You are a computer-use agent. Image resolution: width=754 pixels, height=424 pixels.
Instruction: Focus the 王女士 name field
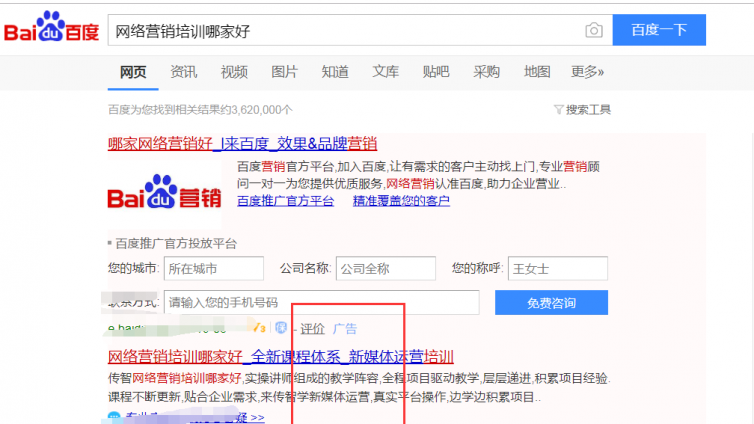(x=558, y=268)
